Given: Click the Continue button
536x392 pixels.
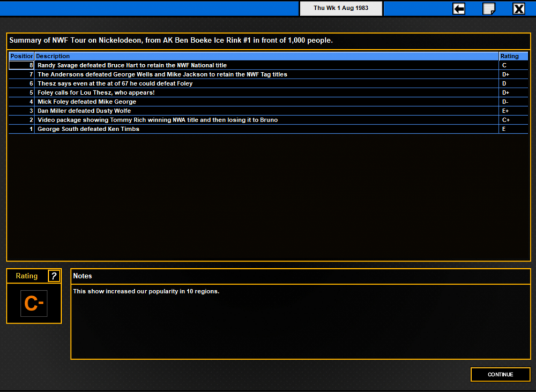Looking at the screenshot, I should [501, 374].
